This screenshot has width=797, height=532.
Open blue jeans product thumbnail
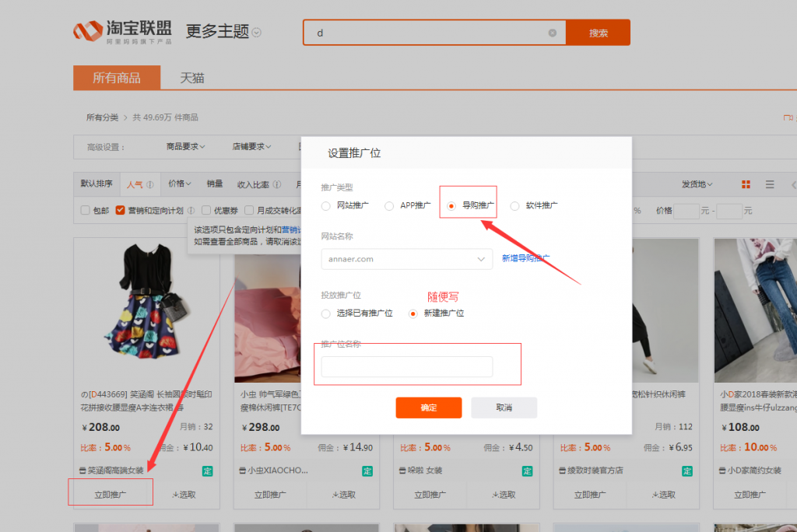(755, 310)
